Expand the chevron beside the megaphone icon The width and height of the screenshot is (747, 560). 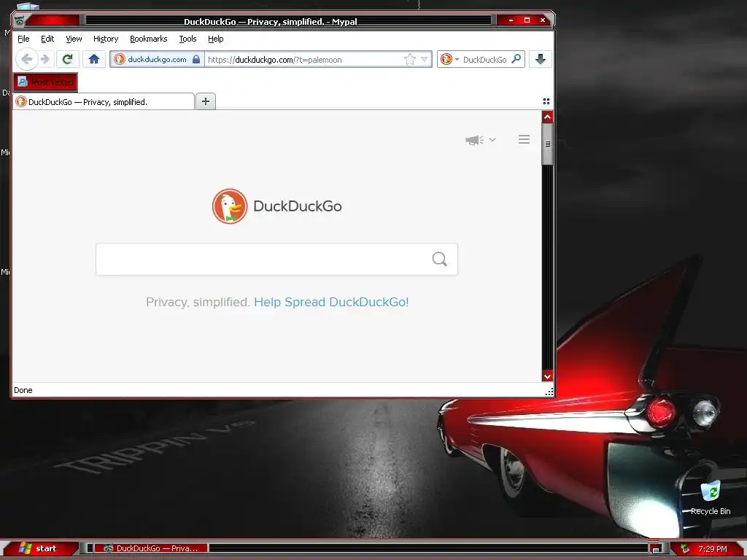(492, 139)
